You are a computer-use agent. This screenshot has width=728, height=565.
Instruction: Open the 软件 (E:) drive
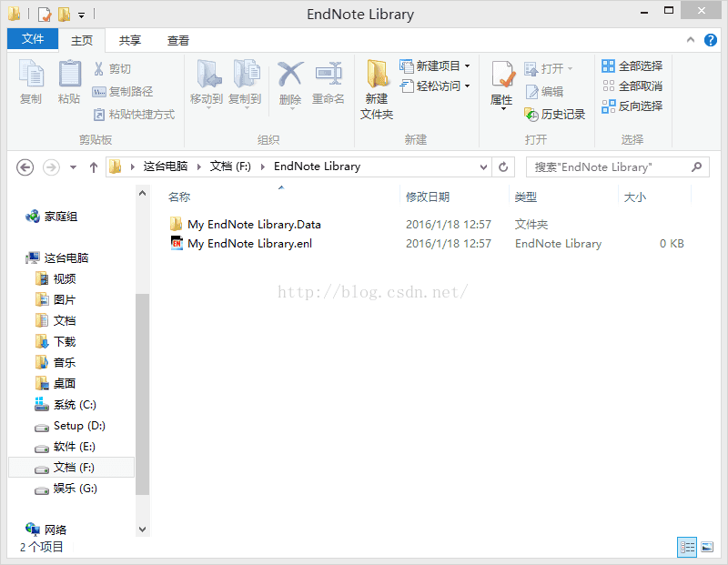tap(66, 447)
